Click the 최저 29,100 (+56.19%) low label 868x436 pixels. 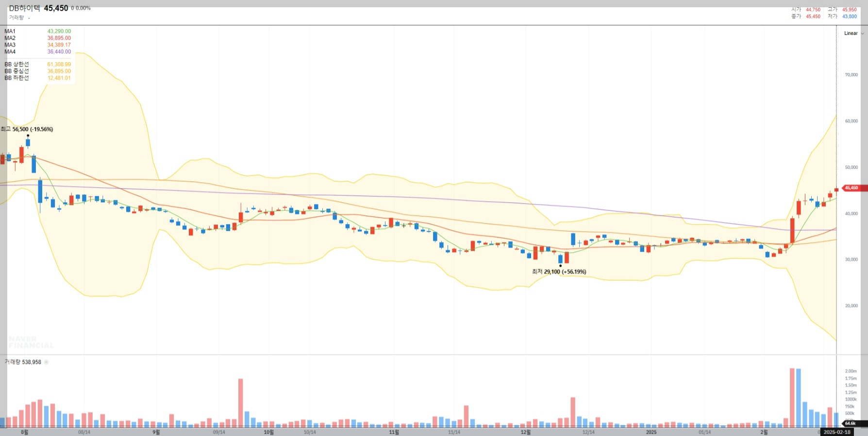(x=559, y=272)
